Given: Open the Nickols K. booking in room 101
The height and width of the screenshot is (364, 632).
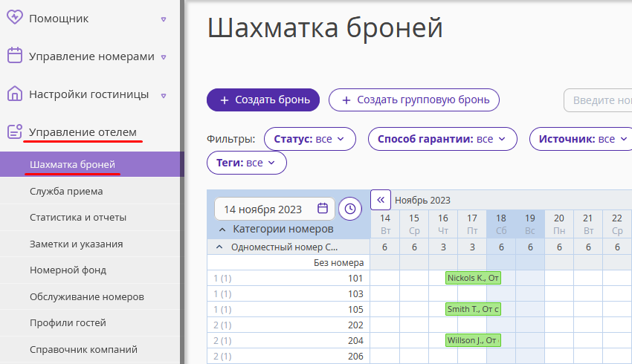Looking at the screenshot, I should point(473,278).
